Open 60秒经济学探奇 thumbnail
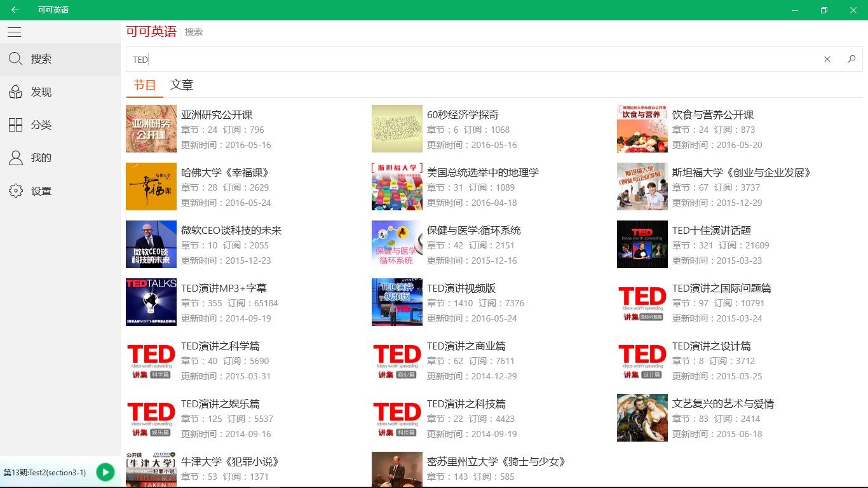 click(397, 129)
